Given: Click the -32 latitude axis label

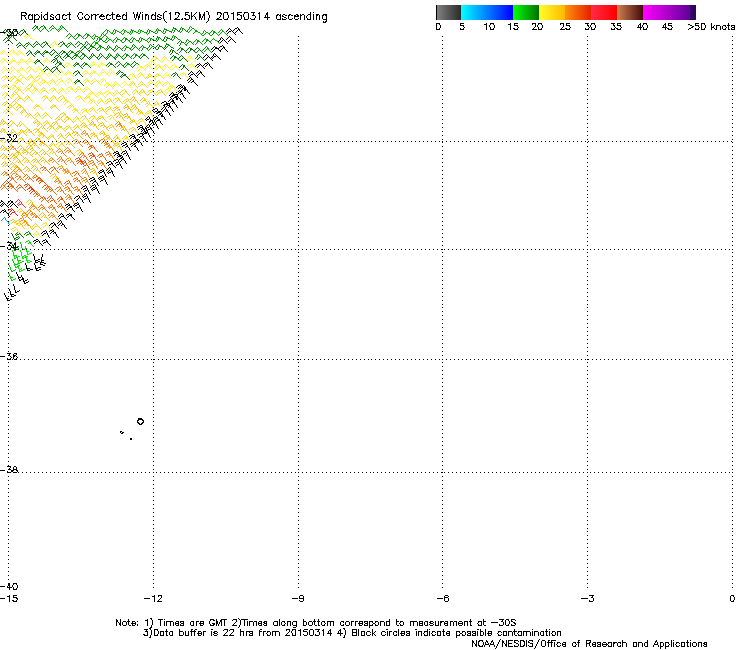Looking at the screenshot, I should 9,138.
